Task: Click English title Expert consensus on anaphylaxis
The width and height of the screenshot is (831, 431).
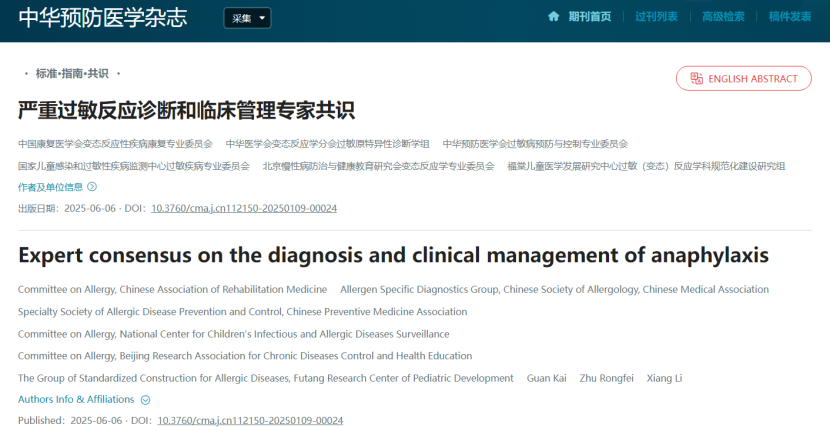Action: coord(393,255)
